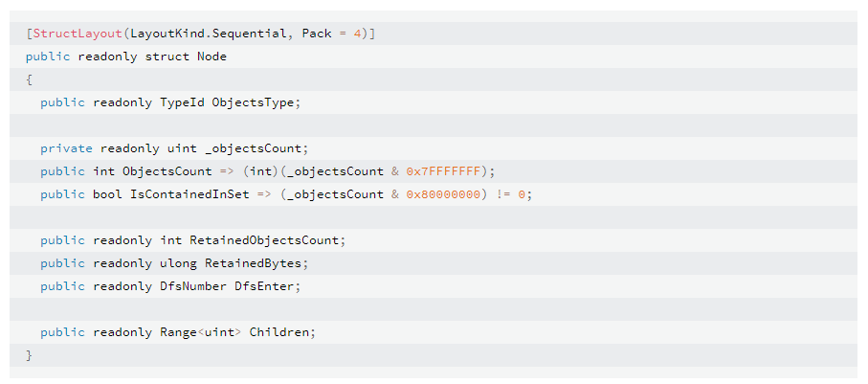Select the struct name Node
This screenshot has height=384, width=868.
(x=212, y=56)
